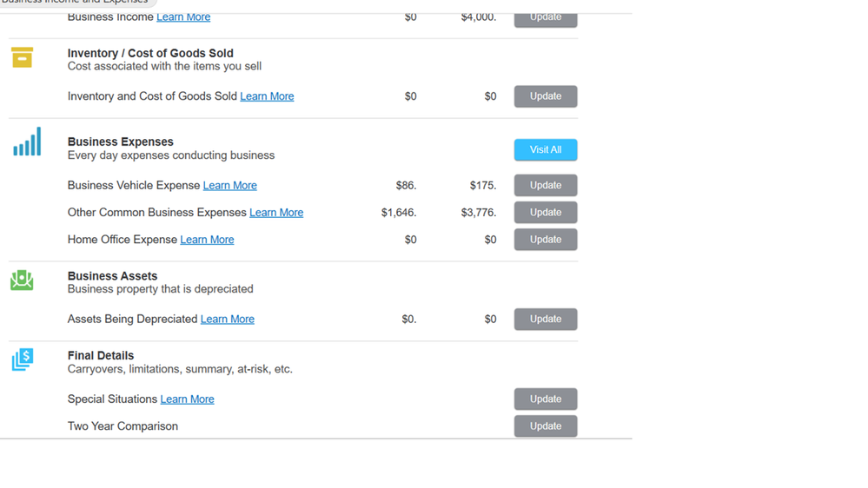Click the yellow Inventory box icon
The image size is (868, 488).
pyautogui.click(x=22, y=57)
